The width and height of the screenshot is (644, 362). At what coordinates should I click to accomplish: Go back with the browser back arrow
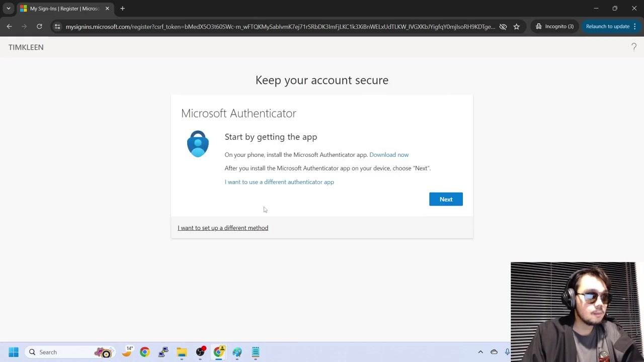9,27
